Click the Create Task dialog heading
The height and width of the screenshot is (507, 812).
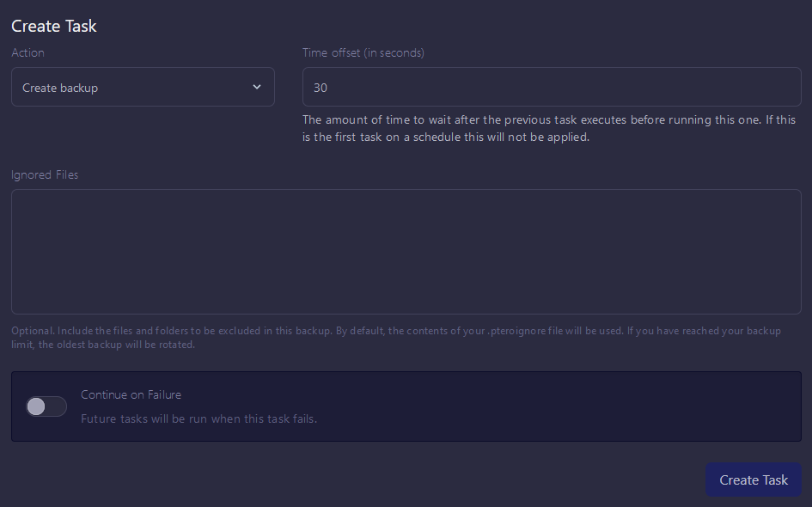tap(54, 26)
